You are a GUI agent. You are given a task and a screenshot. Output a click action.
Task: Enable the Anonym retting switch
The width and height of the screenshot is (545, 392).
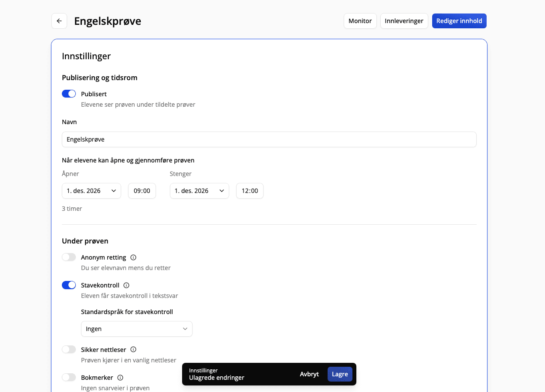tap(69, 257)
